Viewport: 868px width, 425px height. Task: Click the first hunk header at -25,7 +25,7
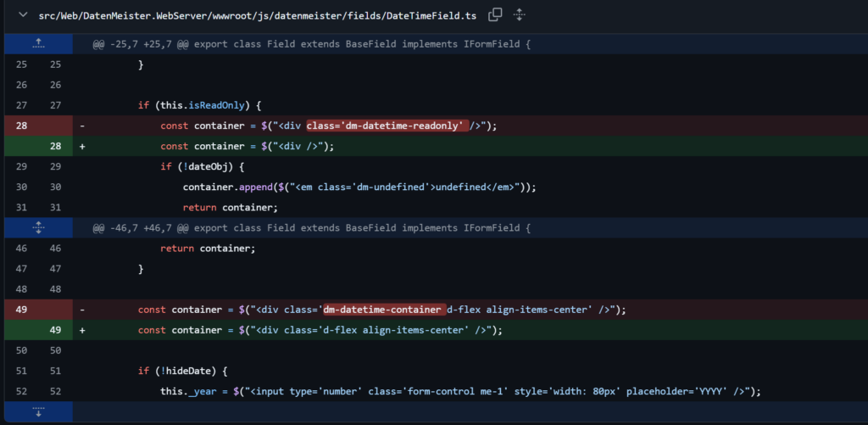(x=312, y=44)
